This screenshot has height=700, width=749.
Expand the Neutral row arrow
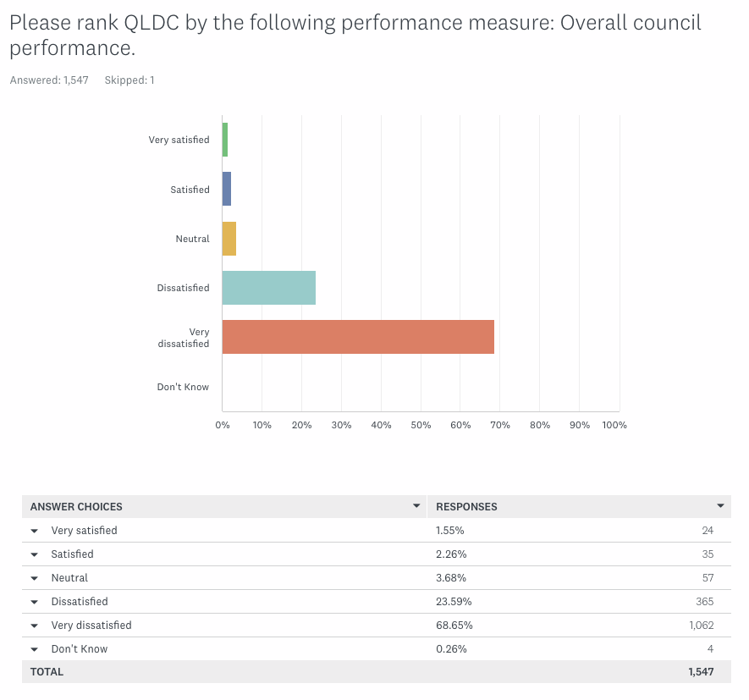point(35,578)
